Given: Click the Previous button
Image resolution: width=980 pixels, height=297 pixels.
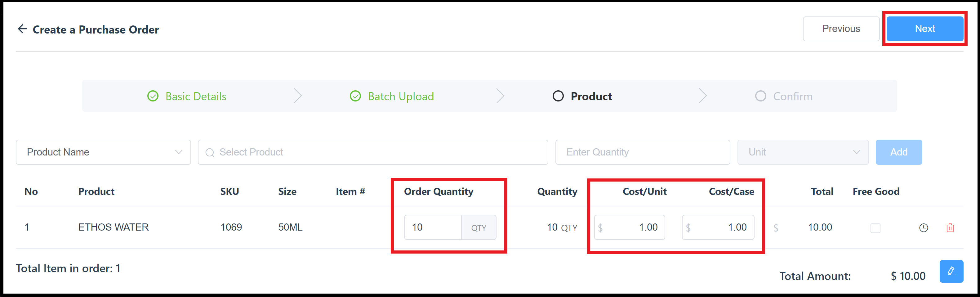Looking at the screenshot, I should click(x=841, y=29).
